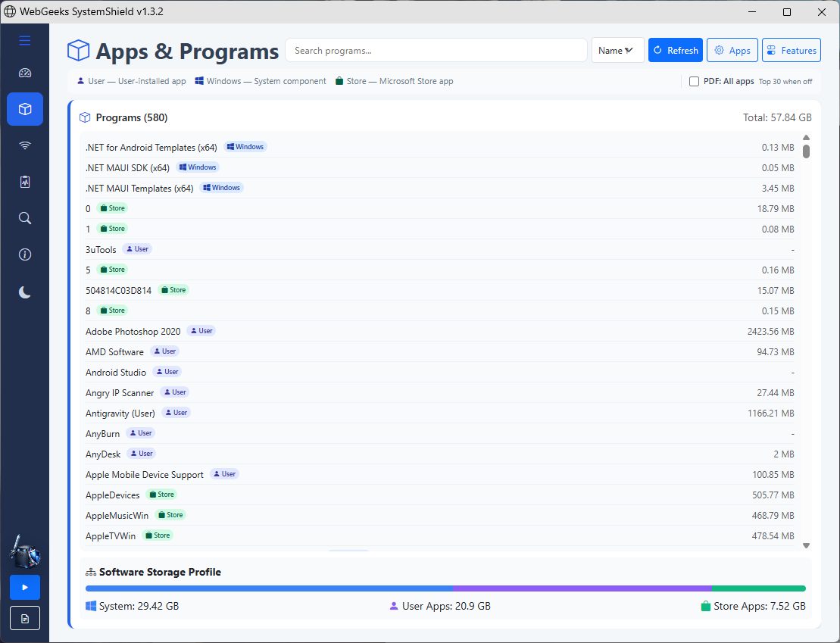The image size is (840, 643).
Task: Click the mascot avatar image in sidebar
Action: [25, 551]
